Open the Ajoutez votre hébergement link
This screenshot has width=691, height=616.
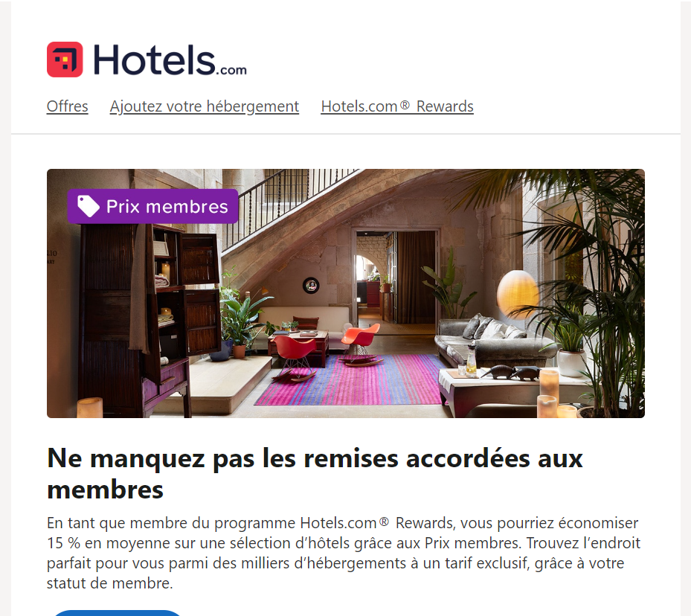205,106
